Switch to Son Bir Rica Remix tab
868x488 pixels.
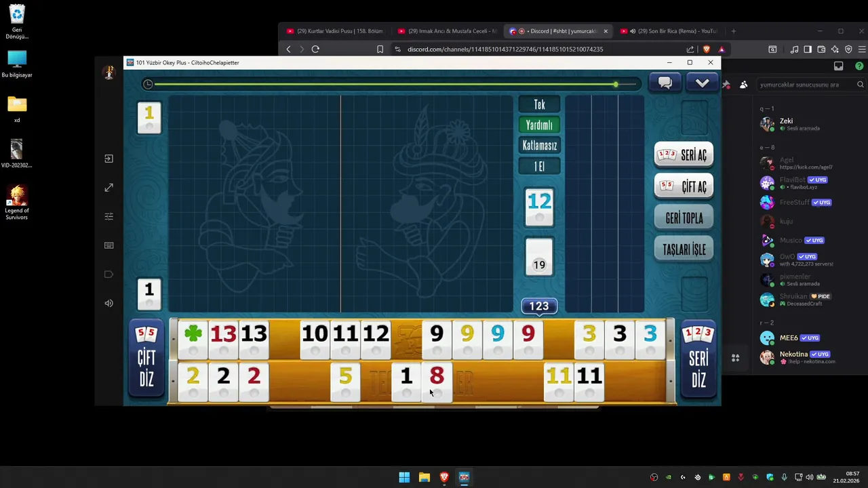click(670, 31)
